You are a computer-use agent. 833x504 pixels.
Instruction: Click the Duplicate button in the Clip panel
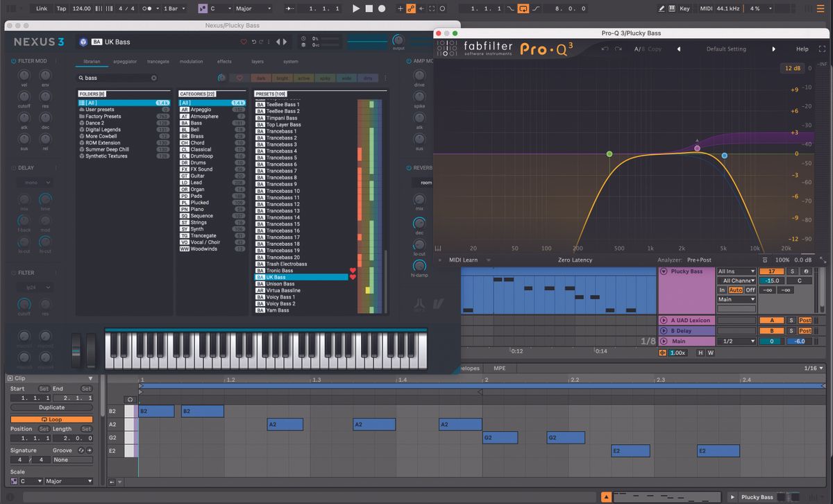pyautogui.click(x=52, y=408)
